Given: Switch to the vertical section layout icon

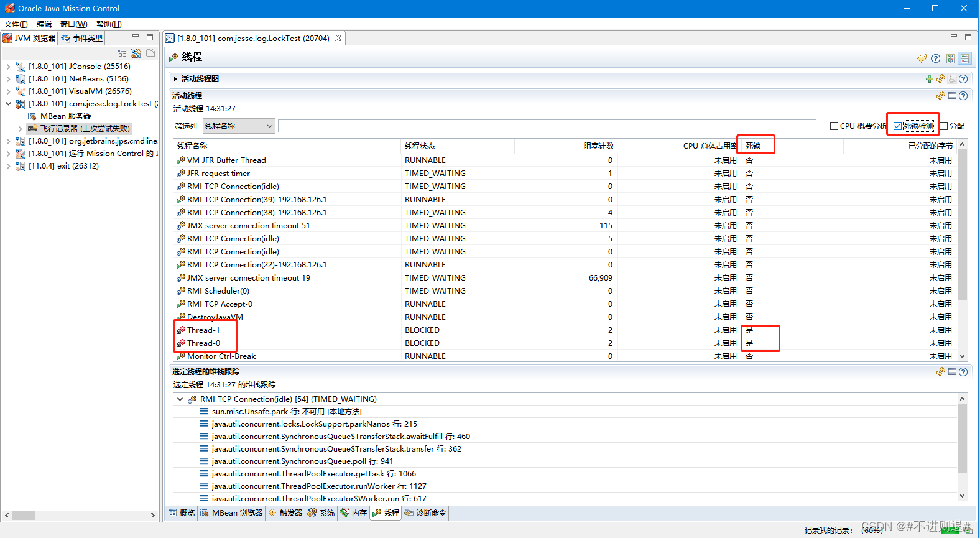Looking at the screenshot, I should tap(964, 58).
